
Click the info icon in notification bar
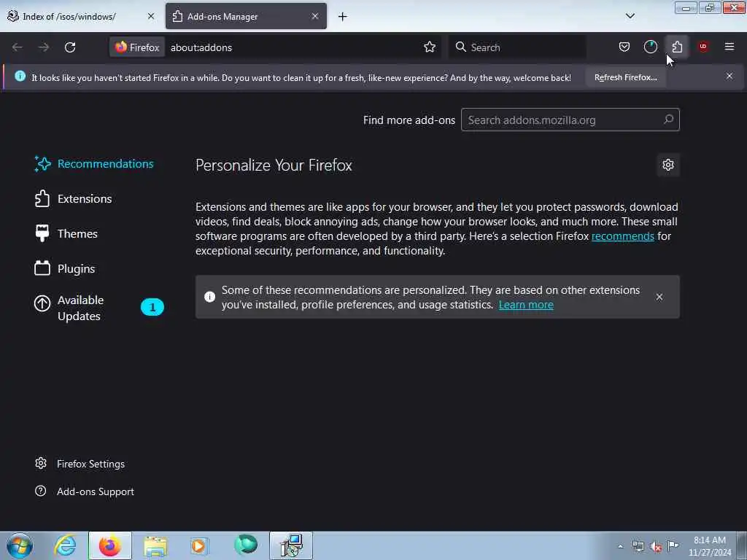tap(20, 76)
